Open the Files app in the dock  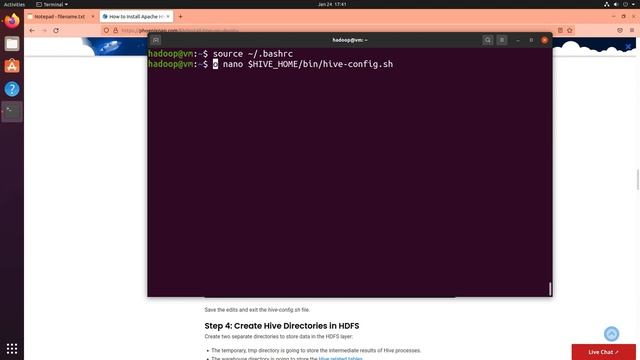12,44
